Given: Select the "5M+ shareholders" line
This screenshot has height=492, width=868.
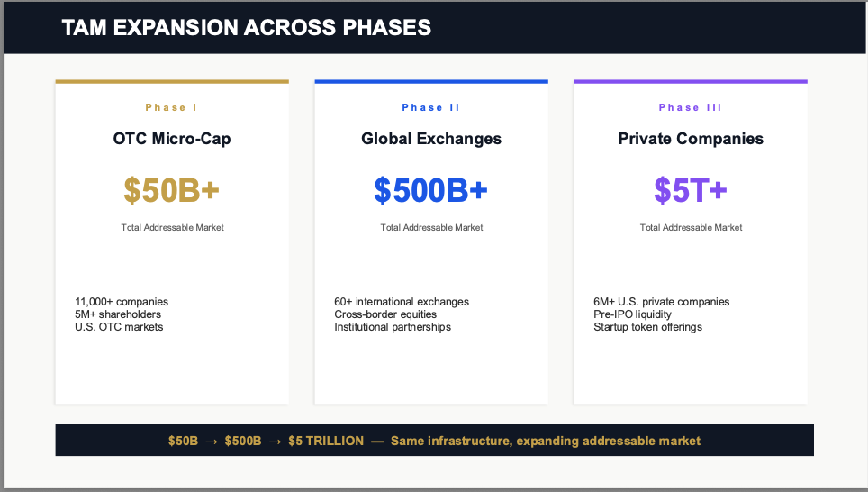Looking at the screenshot, I should pyautogui.click(x=118, y=314).
